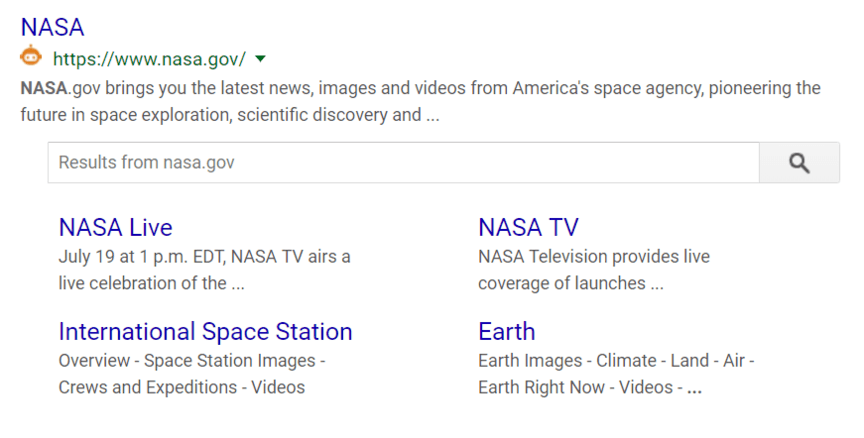
Task: Open the NASA Live sitelink
Action: 116,227
